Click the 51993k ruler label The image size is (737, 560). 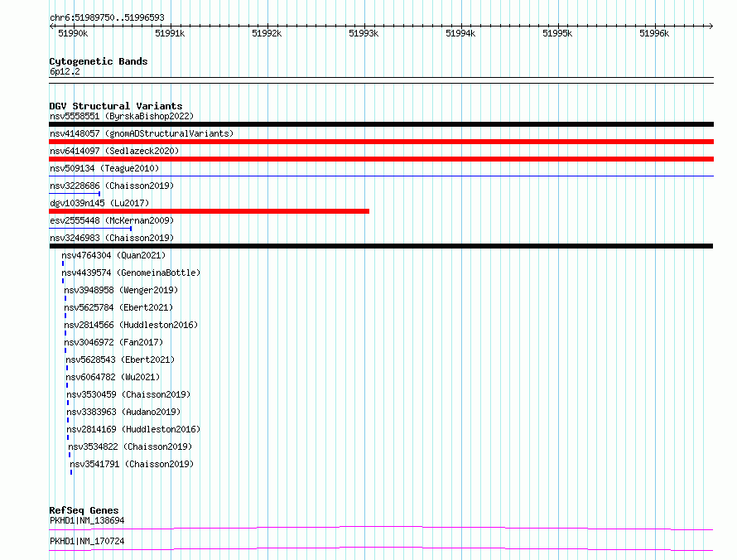(364, 33)
